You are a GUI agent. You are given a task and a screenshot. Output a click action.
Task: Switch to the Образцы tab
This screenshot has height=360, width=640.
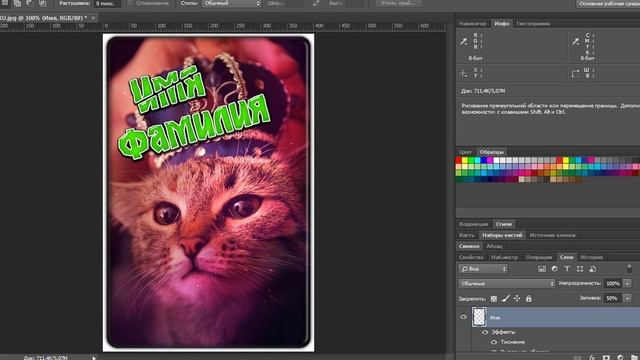point(491,152)
